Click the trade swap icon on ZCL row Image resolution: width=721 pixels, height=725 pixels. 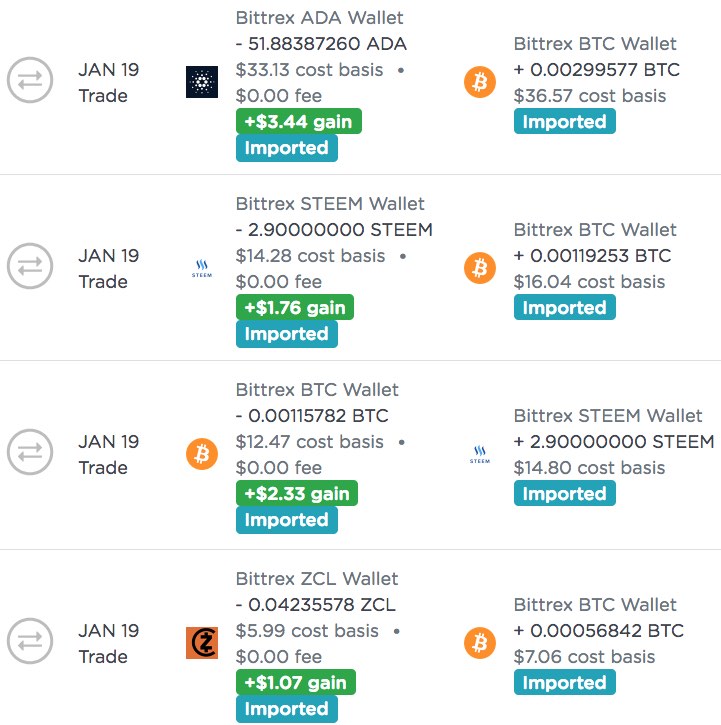(x=30, y=641)
